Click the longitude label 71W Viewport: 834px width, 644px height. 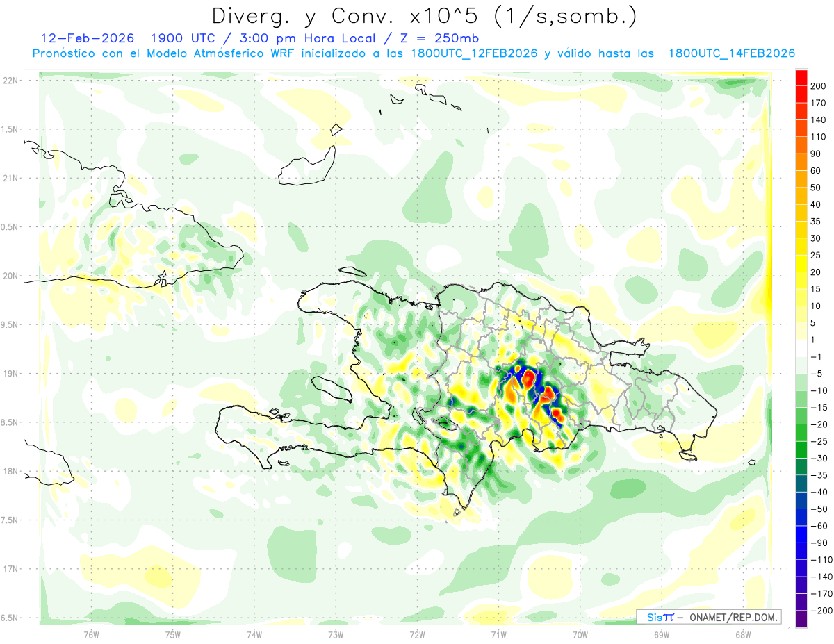click(x=498, y=634)
